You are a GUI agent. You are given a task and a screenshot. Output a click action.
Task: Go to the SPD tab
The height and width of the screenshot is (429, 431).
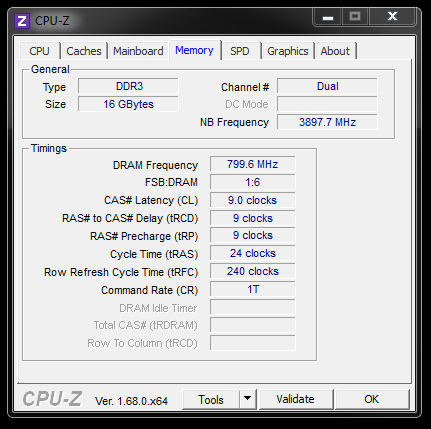point(240,51)
